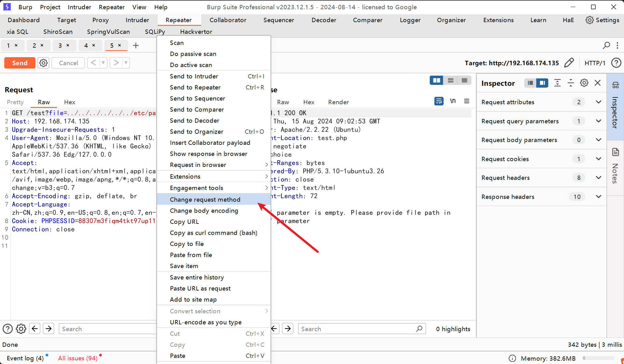The height and width of the screenshot is (364, 624).
Task: Collapse all Inspector sections icon
Action: [571, 83]
